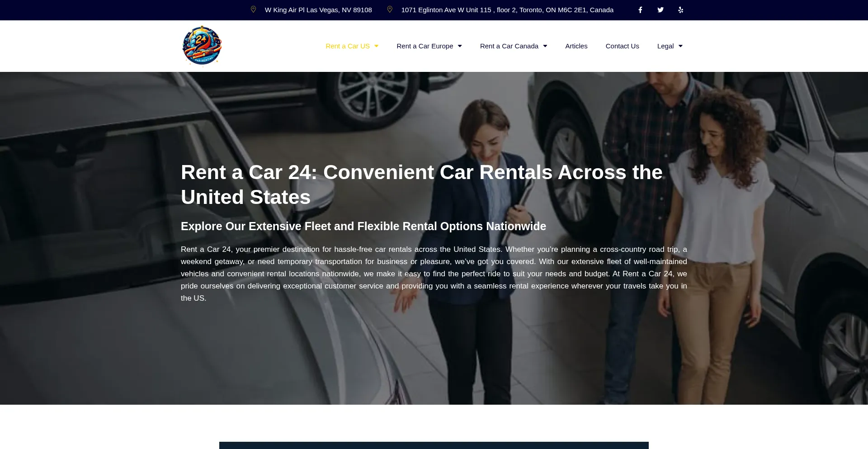This screenshot has width=868, height=449.
Task: Expand the Rent a Car Europe dropdown arrow
Action: pos(460,46)
